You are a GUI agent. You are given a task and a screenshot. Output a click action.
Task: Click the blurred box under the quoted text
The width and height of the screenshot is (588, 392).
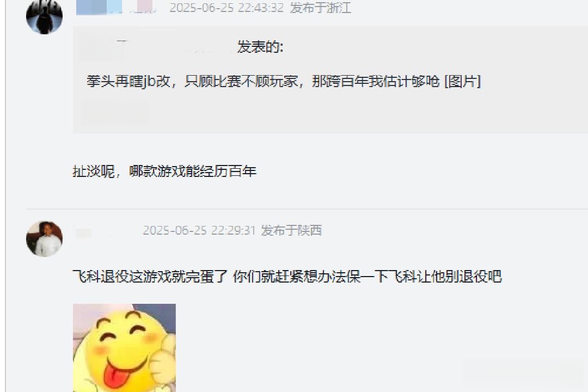114,112
